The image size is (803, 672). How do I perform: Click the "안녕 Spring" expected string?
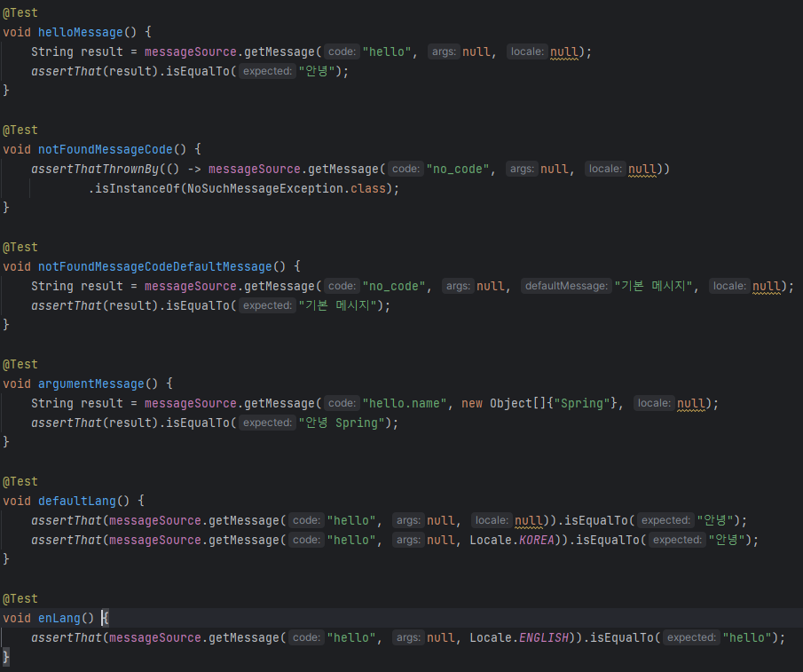click(342, 423)
